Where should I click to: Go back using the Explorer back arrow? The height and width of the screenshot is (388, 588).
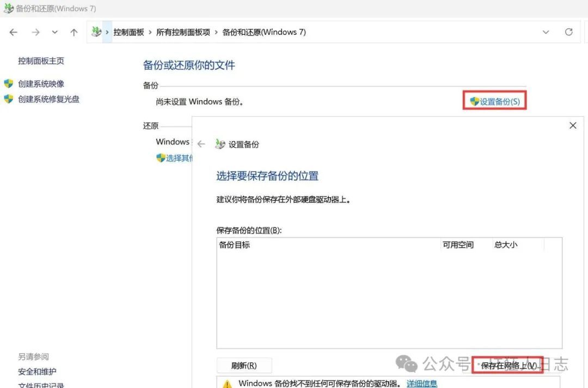14,32
